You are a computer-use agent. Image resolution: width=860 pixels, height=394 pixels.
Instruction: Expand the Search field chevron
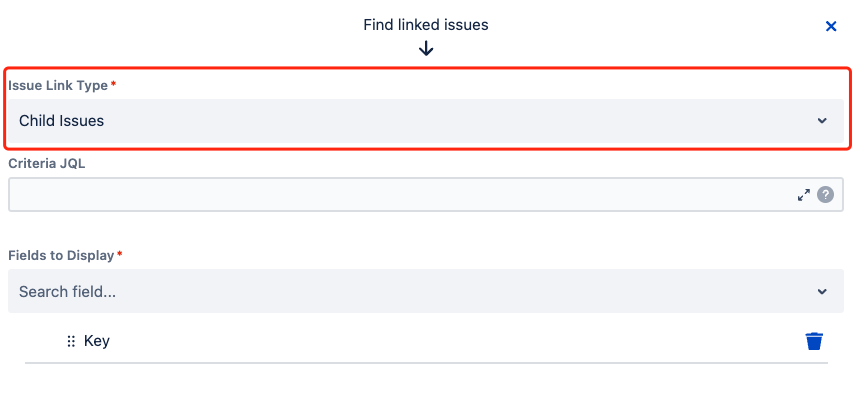822,291
